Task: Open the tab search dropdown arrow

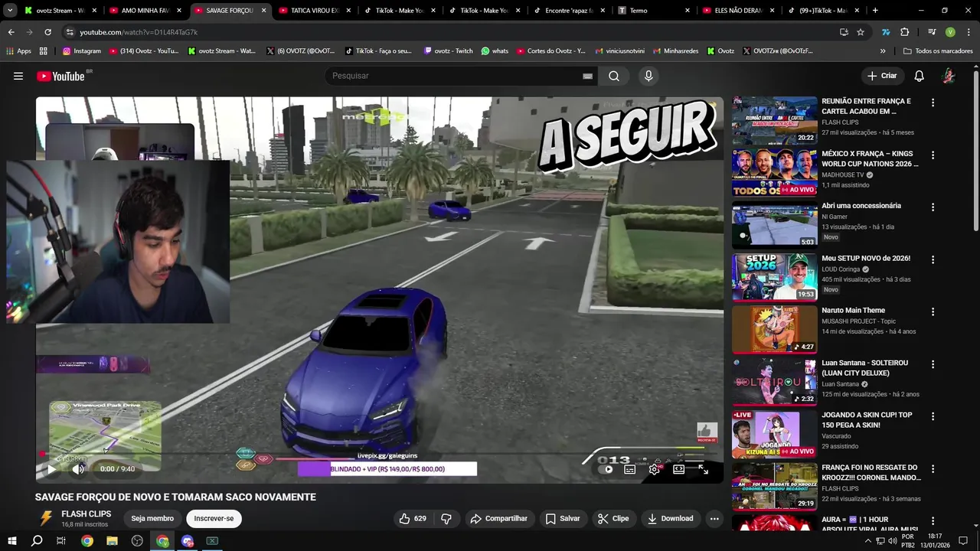Action: tap(9, 11)
